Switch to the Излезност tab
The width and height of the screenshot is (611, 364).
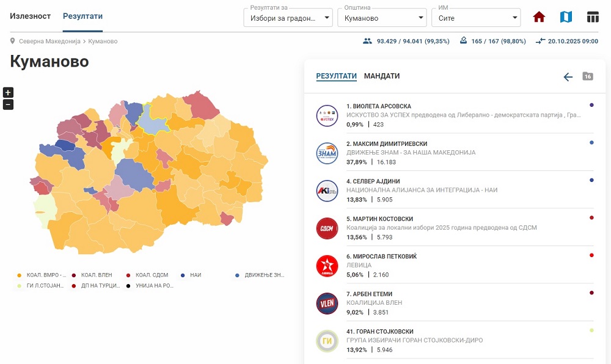30,16
